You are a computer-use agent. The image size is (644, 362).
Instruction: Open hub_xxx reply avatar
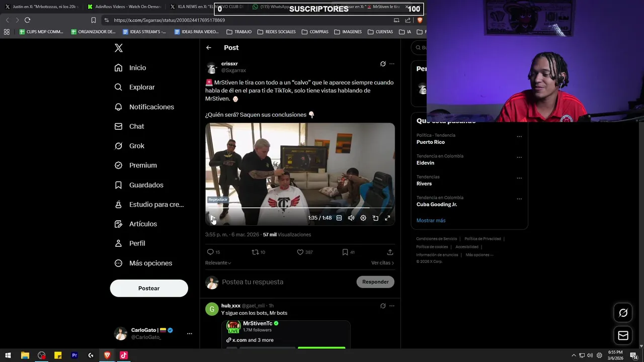[x=212, y=309]
